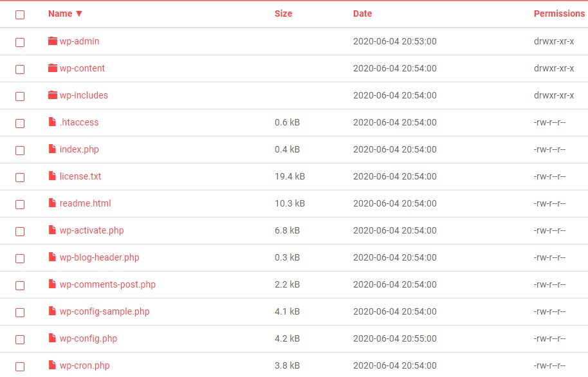The width and height of the screenshot is (588, 377).
Task: Open wp-comments-post.php link
Action: 107,284
